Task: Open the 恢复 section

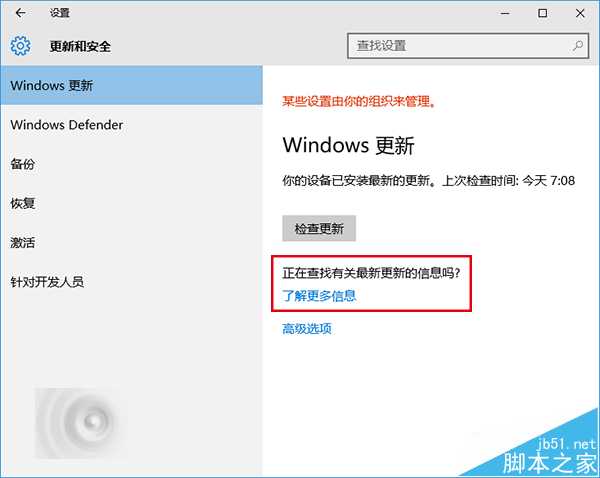Action: 131,203
